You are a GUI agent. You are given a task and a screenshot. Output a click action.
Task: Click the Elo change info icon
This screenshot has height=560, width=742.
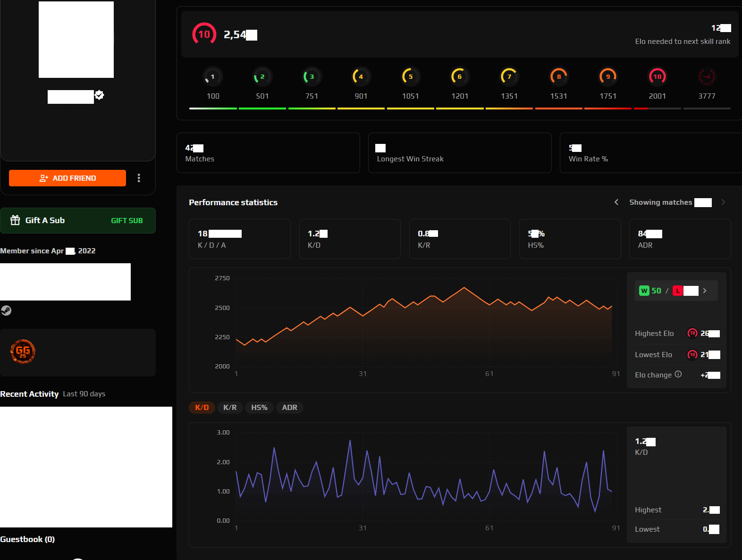pyautogui.click(x=678, y=374)
